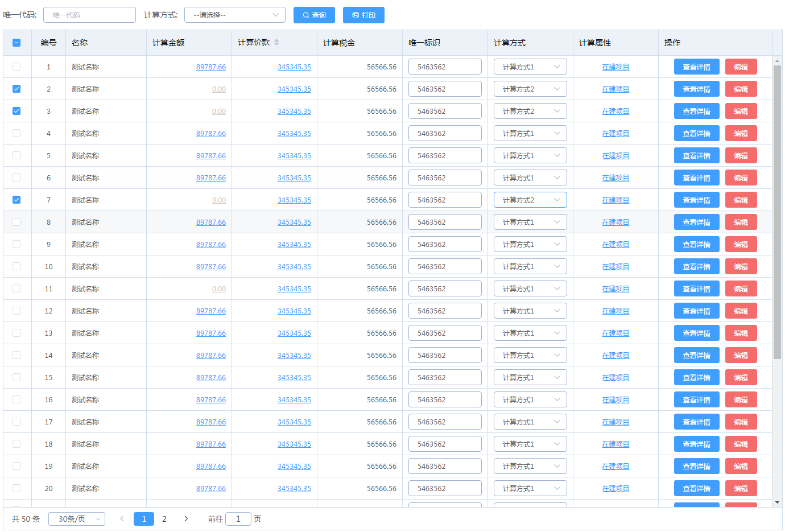
Task: Click the 345345.35 link in row 16
Action: (x=294, y=399)
